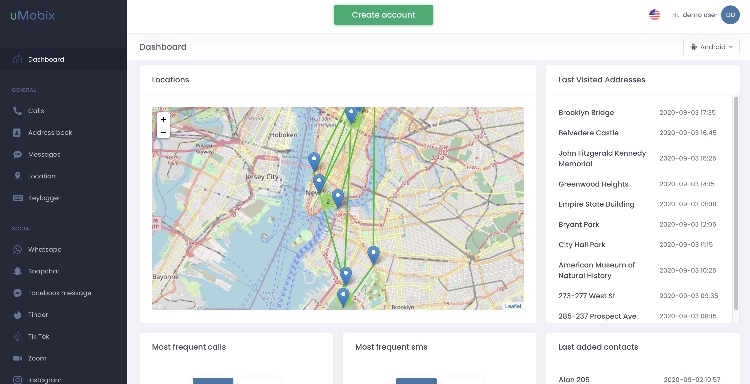
Task: Click the Location pin icon in sidebar
Action: (x=18, y=176)
